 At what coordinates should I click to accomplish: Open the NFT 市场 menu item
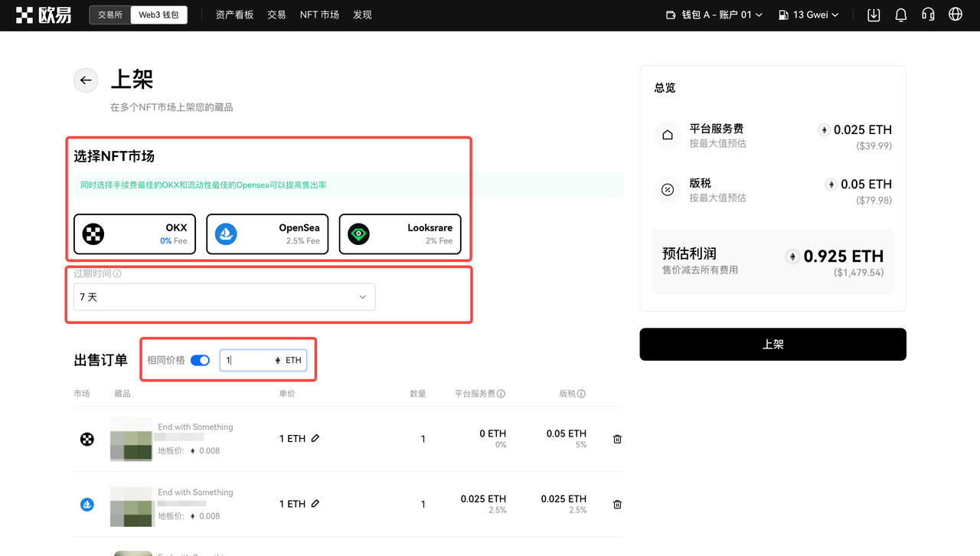point(319,15)
